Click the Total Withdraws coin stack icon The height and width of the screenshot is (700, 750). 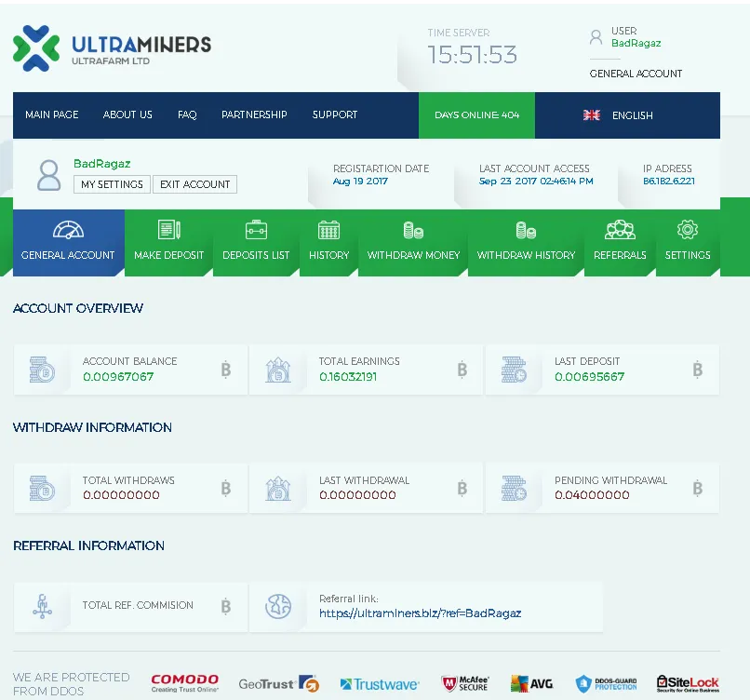(x=42, y=488)
